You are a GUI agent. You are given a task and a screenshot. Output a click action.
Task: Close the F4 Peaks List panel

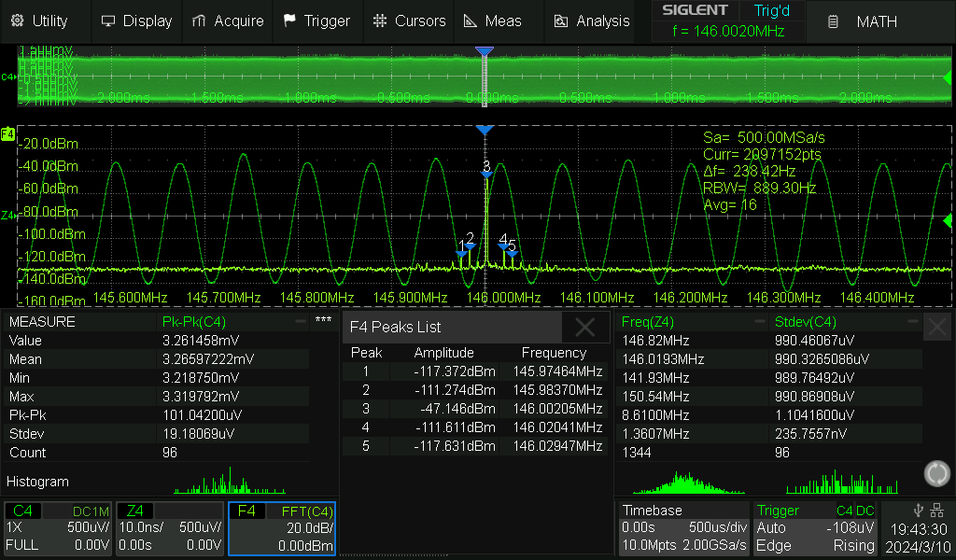pos(585,327)
